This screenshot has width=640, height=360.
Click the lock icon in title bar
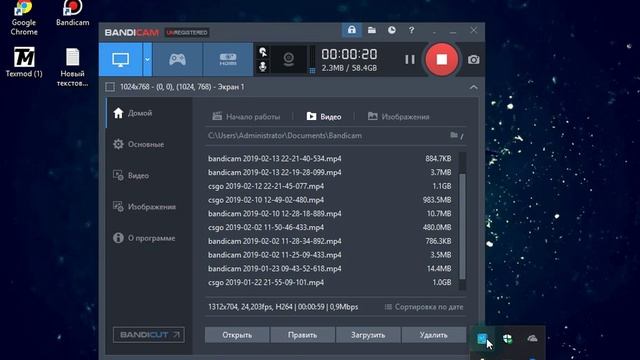(351, 30)
